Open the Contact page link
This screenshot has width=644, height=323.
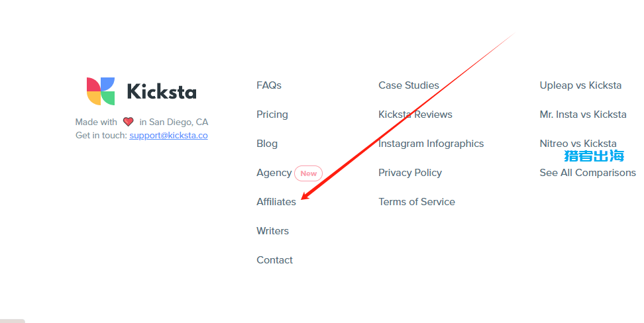pos(275,260)
